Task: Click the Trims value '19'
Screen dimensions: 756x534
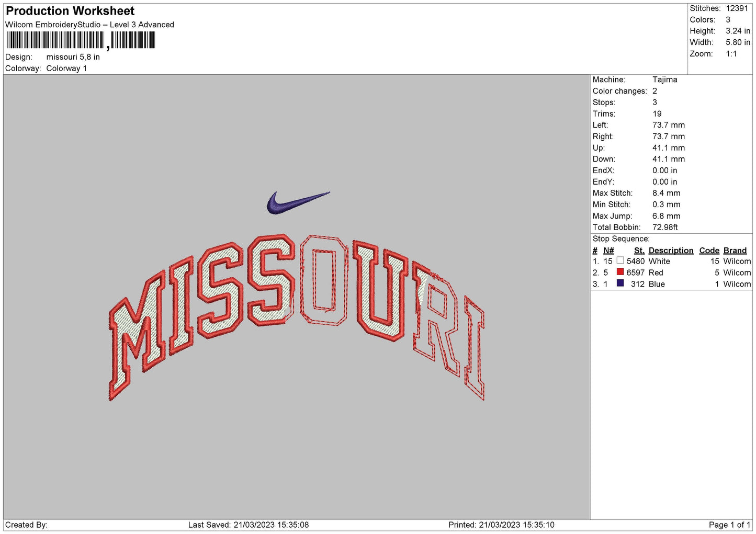Action: tap(657, 114)
